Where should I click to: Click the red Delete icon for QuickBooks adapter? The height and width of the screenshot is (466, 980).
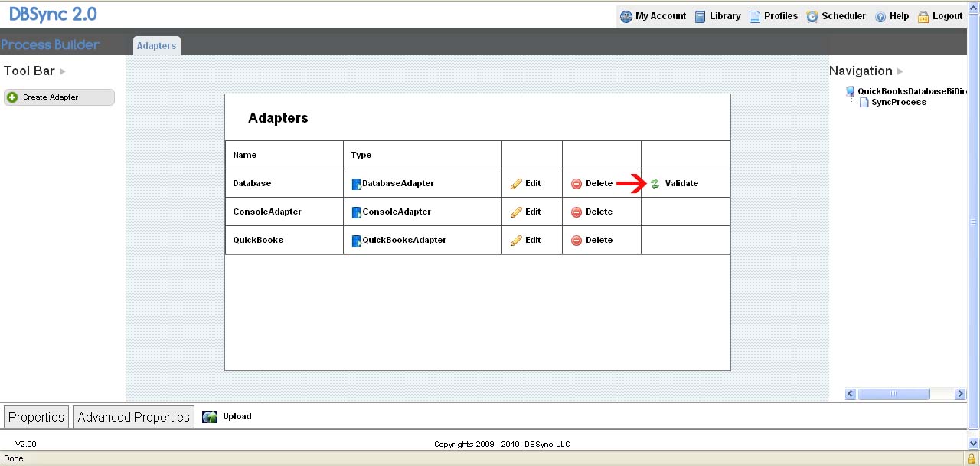pos(577,241)
